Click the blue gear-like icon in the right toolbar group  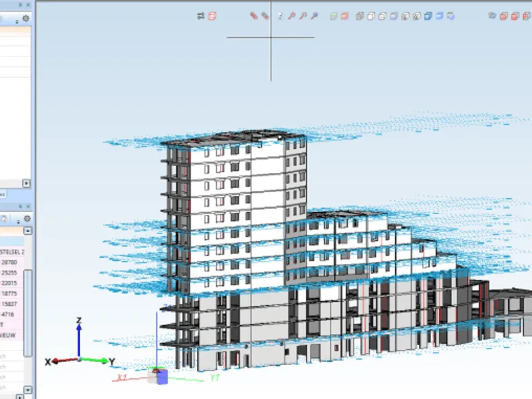click(x=492, y=16)
